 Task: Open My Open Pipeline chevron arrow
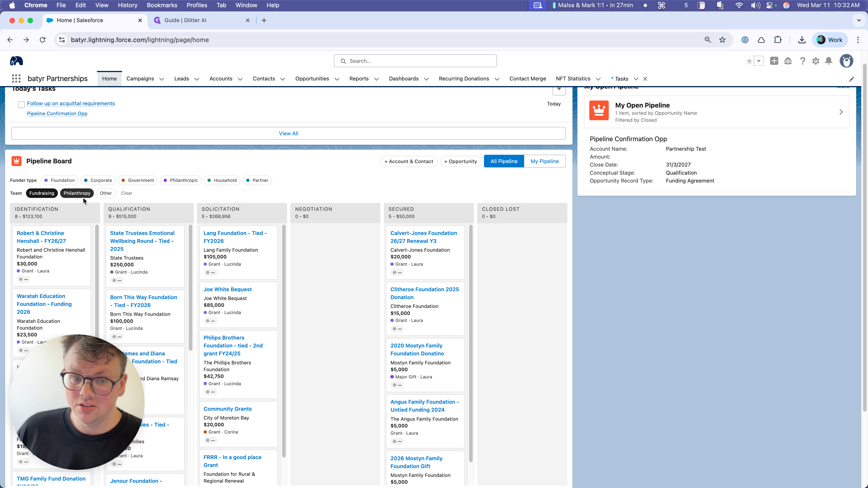(x=841, y=112)
